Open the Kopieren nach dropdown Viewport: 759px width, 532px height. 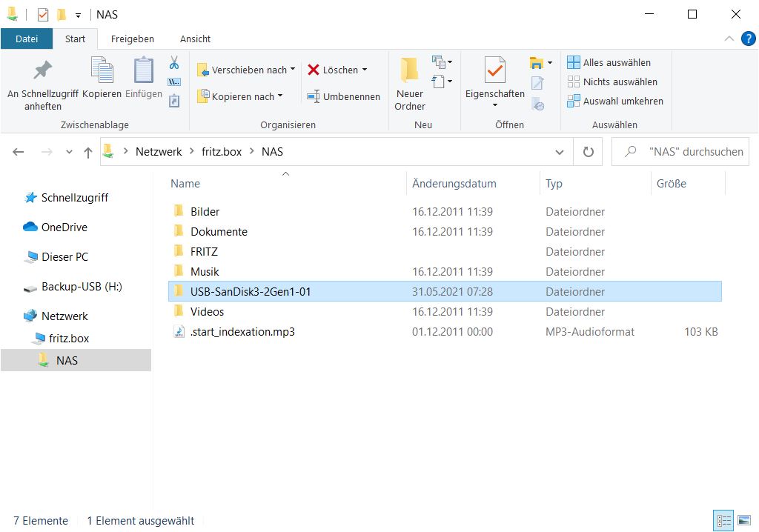(240, 96)
